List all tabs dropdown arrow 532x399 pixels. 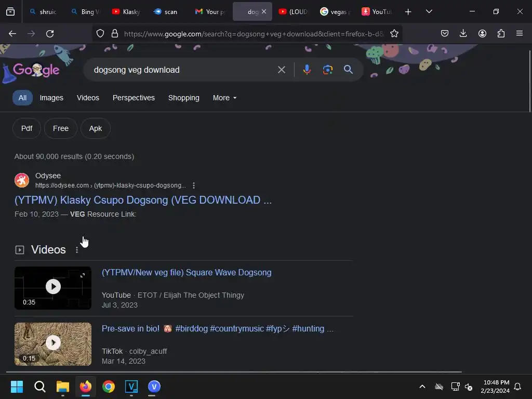(x=429, y=12)
